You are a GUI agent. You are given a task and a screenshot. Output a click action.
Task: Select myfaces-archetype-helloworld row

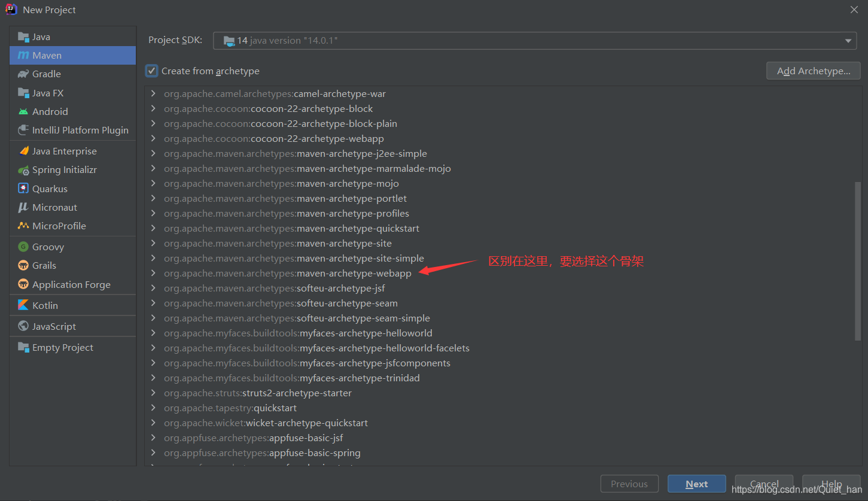pos(502,333)
